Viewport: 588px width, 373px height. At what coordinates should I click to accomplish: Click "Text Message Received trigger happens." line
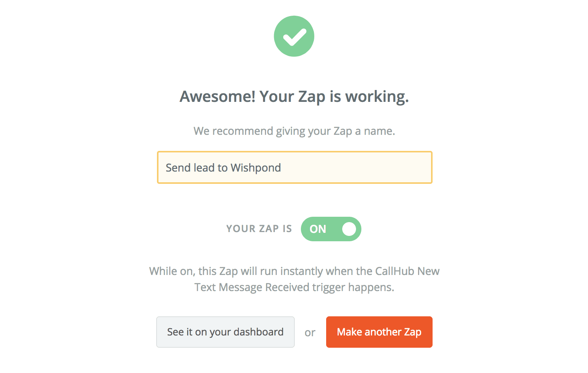coord(294,287)
